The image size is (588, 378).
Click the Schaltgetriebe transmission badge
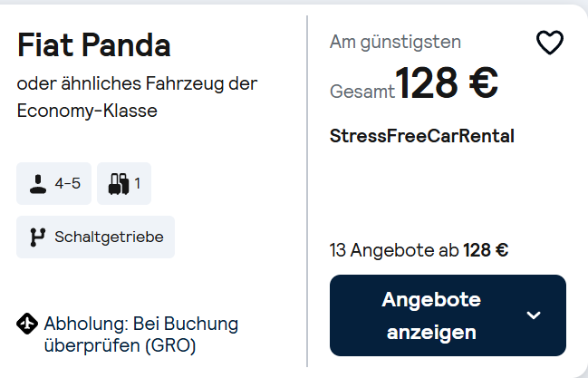[x=95, y=237]
